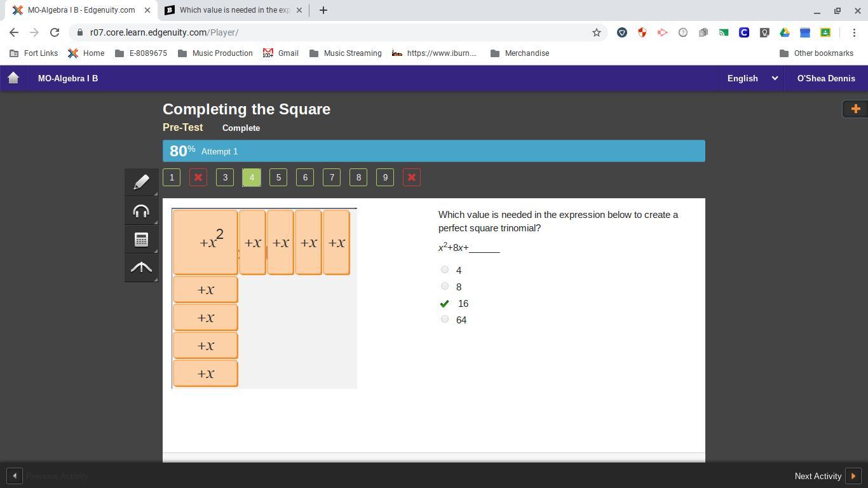Screen dimensions: 868x488
Task: Go to question 8
Action: pyautogui.click(x=358, y=177)
